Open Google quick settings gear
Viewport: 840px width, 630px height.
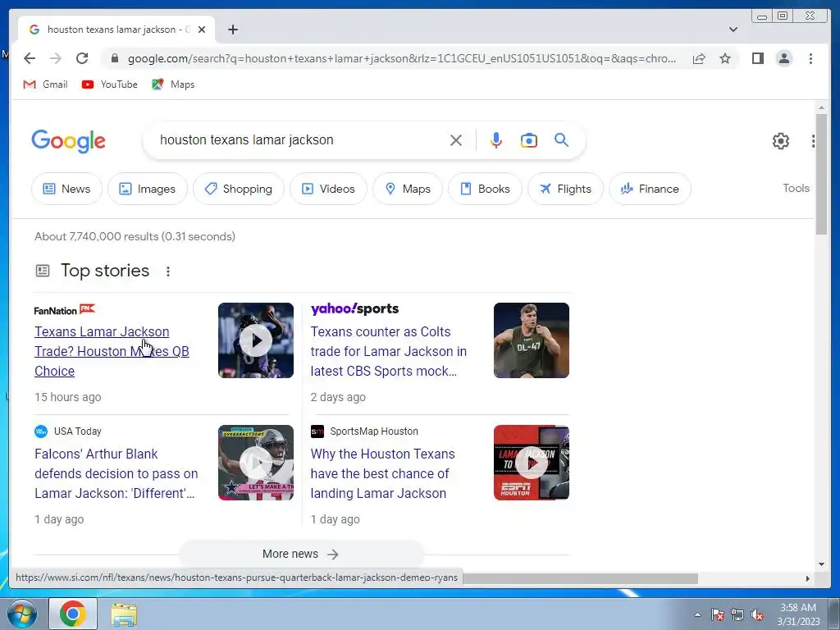click(781, 141)
